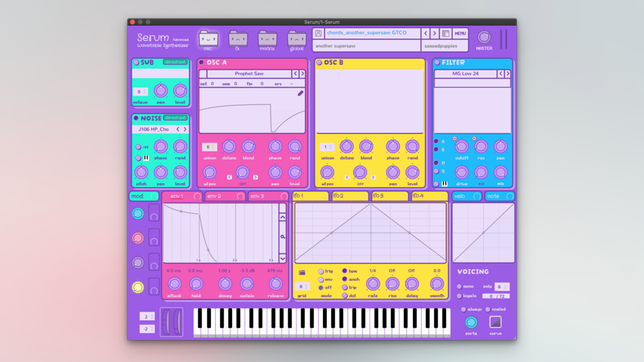The width and height of the screenshot is (644, 362).
Task: Click the poly voice count field
Action: point(502,286)
